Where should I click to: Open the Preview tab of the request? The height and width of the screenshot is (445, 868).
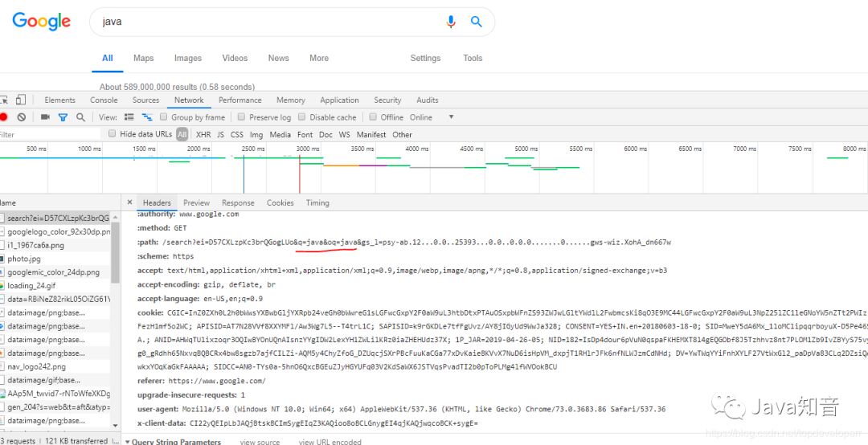[x=197, y=202]
